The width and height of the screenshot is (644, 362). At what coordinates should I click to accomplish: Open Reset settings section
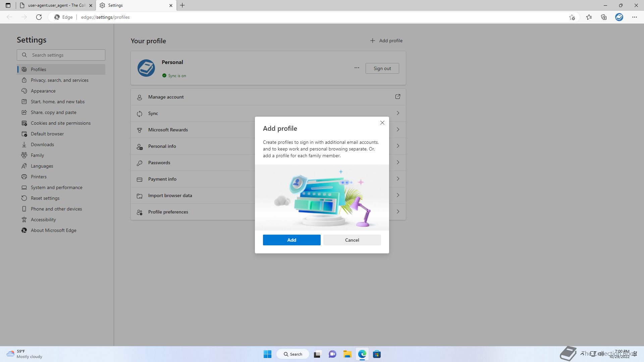61,198
